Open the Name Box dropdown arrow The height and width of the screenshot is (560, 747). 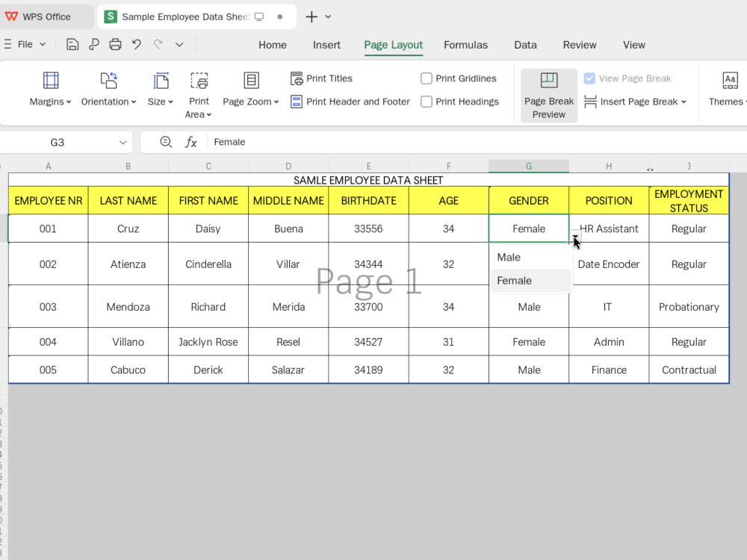(123, 143)
